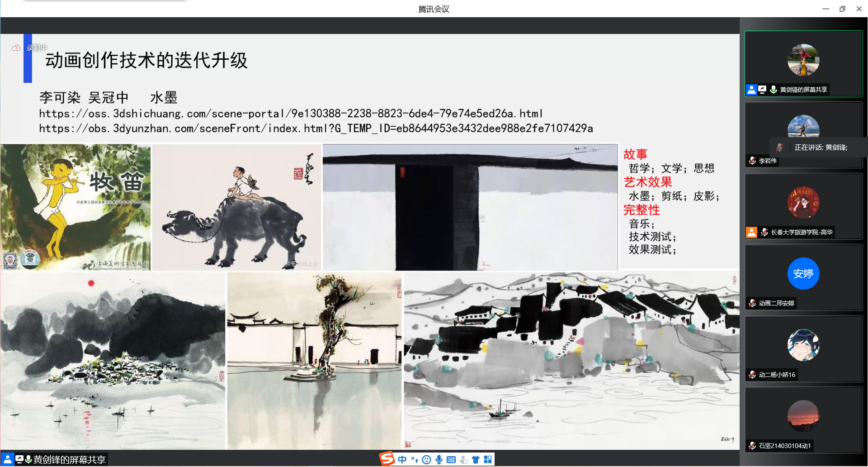This screenshot has width=868, height=467.
Task: Select 高华 cartoon avatar tile
Action: click(803, 202)
